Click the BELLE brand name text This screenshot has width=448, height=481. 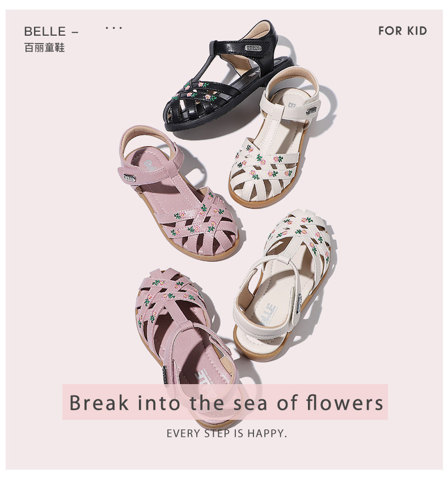coord(45,31)
